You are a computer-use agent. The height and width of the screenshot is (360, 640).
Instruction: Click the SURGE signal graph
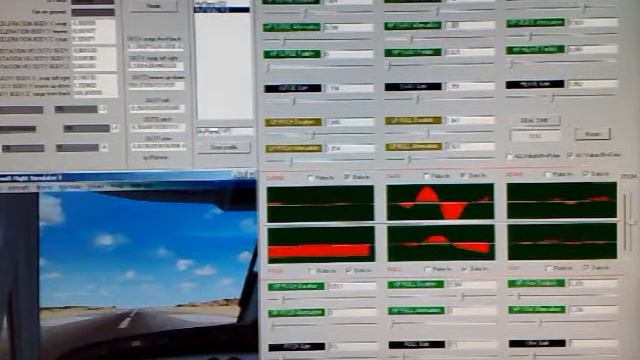[320, 203]
